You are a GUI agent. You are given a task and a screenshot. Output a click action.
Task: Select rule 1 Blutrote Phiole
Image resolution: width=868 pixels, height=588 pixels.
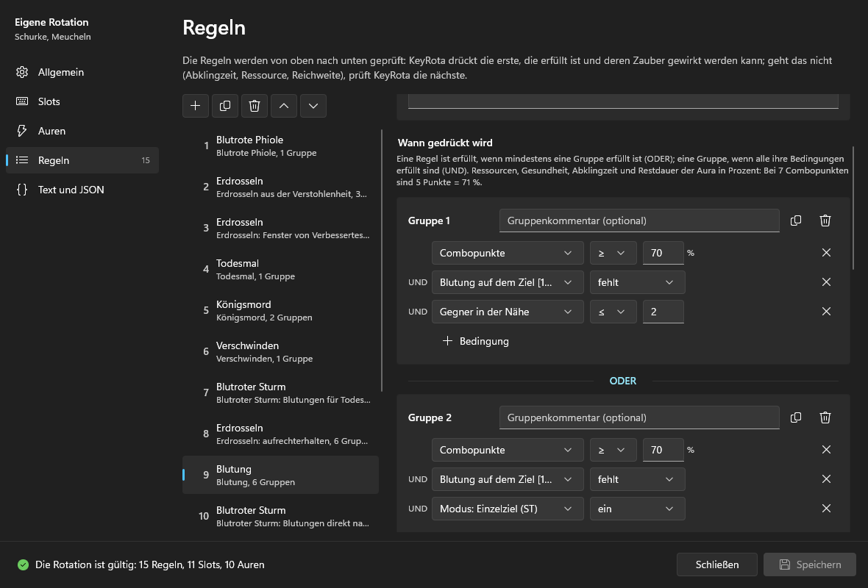pos(281,146)
